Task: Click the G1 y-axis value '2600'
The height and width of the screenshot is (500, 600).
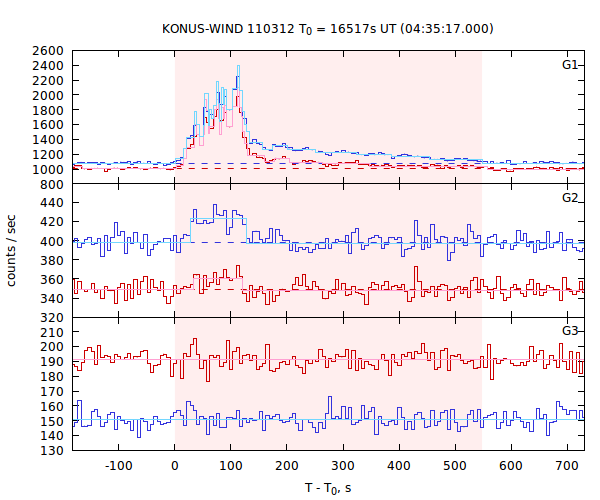Action: [x=48, y=50]
